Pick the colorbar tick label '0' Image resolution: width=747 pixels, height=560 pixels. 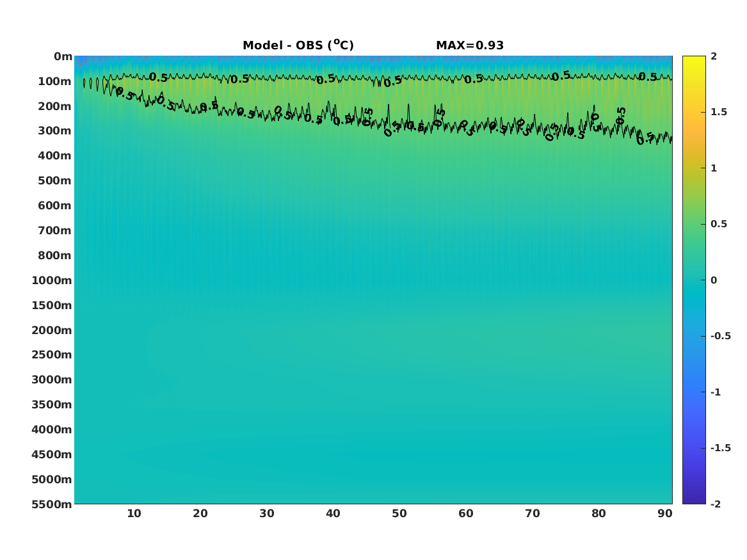714,280
